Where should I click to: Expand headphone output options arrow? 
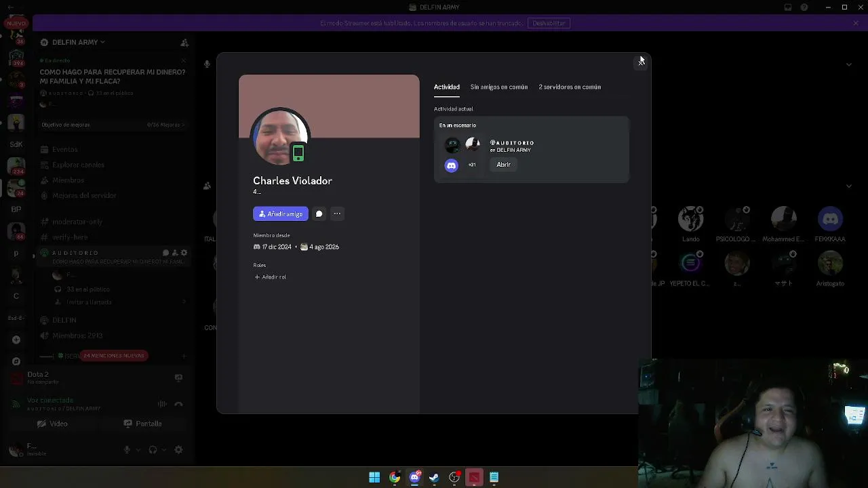164,450
